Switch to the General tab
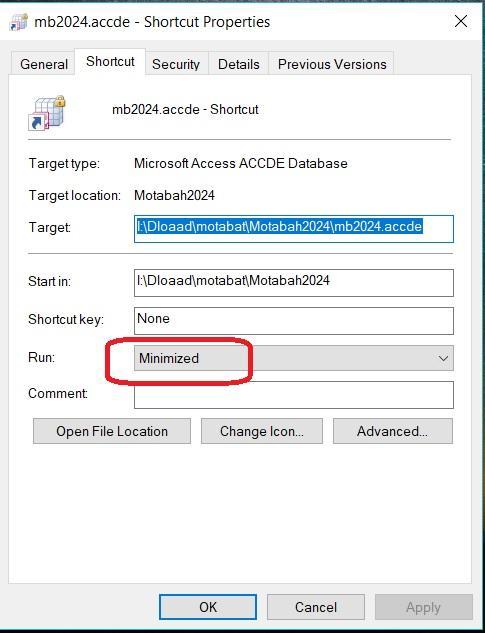The height and width of the screenshot is (633, 485). tap(44, 64)
